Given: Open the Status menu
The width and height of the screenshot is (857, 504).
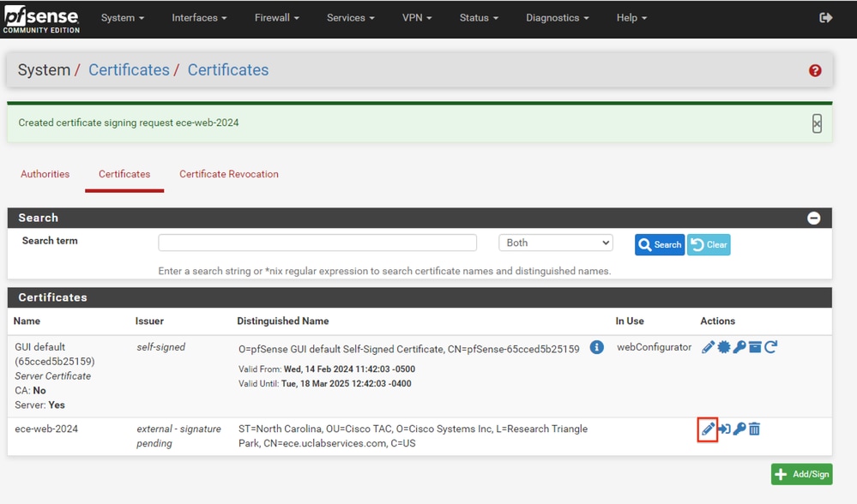Looking at the screenshot, I should [479, 18].
